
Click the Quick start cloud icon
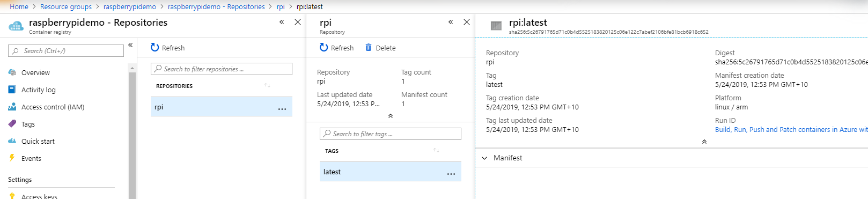point(12,141)
